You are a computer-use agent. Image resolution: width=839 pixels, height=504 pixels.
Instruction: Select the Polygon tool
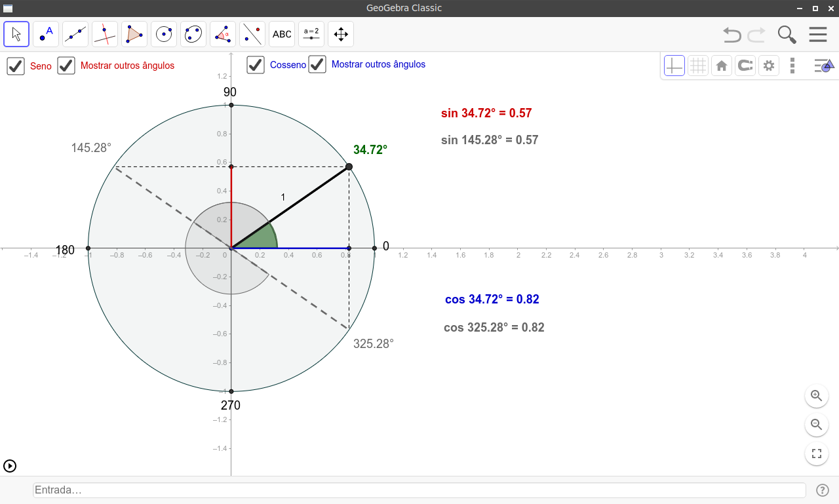pos(134,34)
